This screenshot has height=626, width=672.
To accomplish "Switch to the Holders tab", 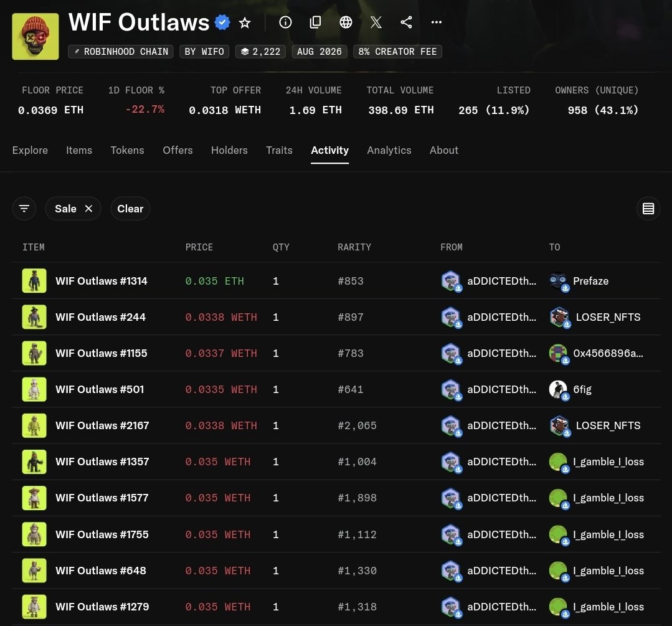I will click(x=229, y=150).
